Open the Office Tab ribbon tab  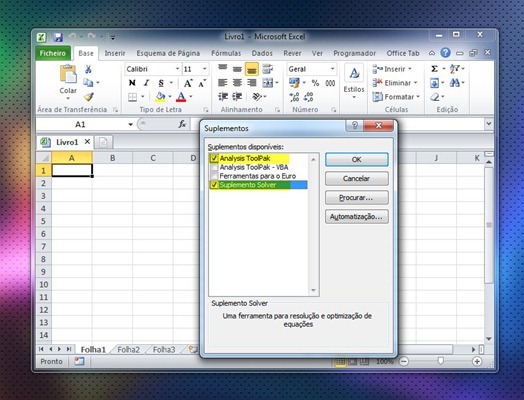(403, 53)
